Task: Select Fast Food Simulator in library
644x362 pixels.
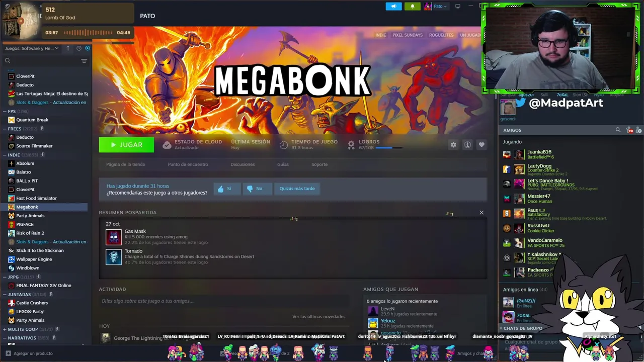Action: coord(36,198)
